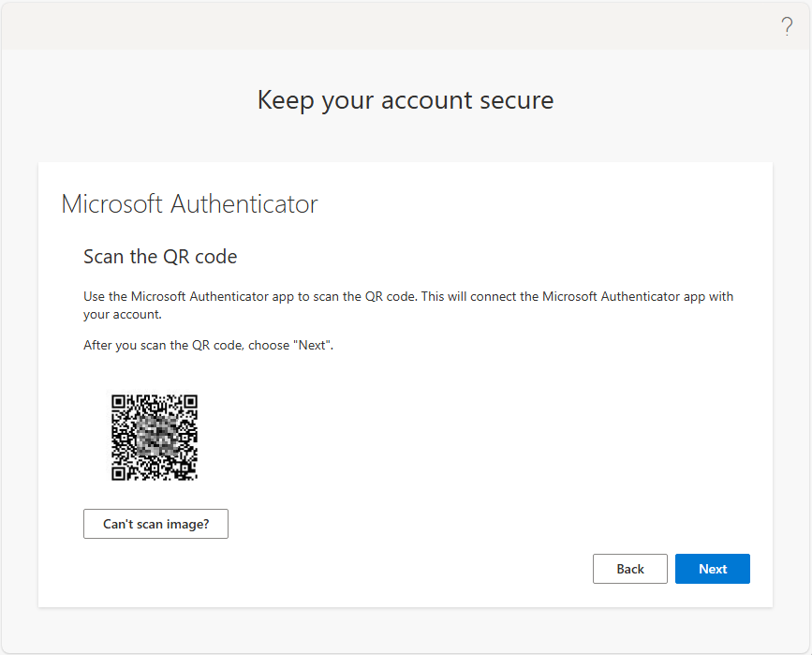812x655 pixels.
Task: Click the QR code's top-left finder square
Action: (119, 402)
